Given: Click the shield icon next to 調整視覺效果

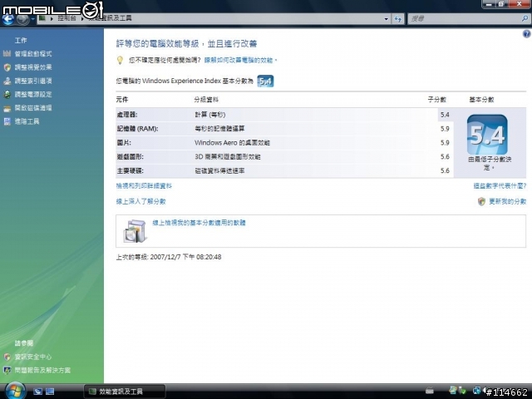Looking at the screenshot, I should pos(7,67).
